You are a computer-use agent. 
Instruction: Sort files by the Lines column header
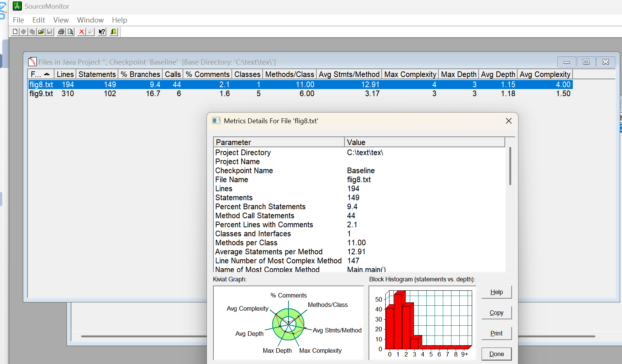65,74
